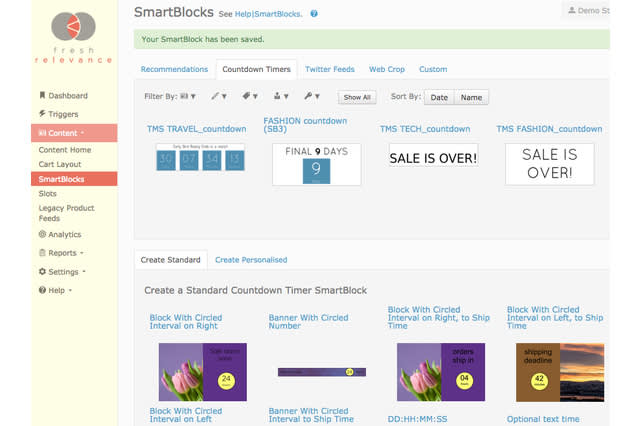The width and height of the screenshot is (640, 426).
Task: Open the wrench filter dropdown
Action: click(x=312, y=97)
